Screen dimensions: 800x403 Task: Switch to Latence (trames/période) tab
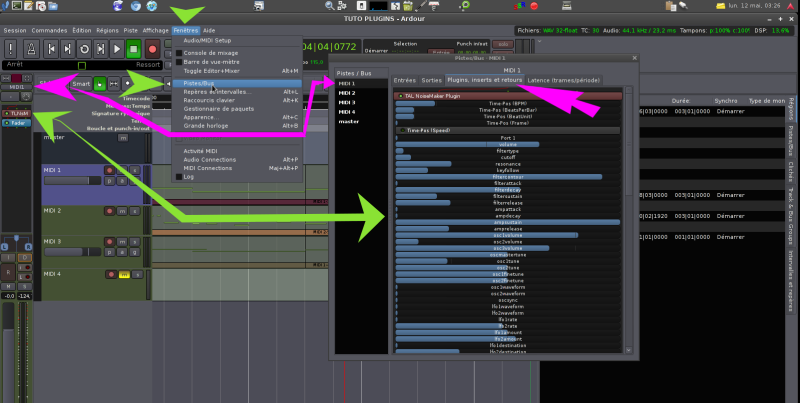tap(564, 80)
